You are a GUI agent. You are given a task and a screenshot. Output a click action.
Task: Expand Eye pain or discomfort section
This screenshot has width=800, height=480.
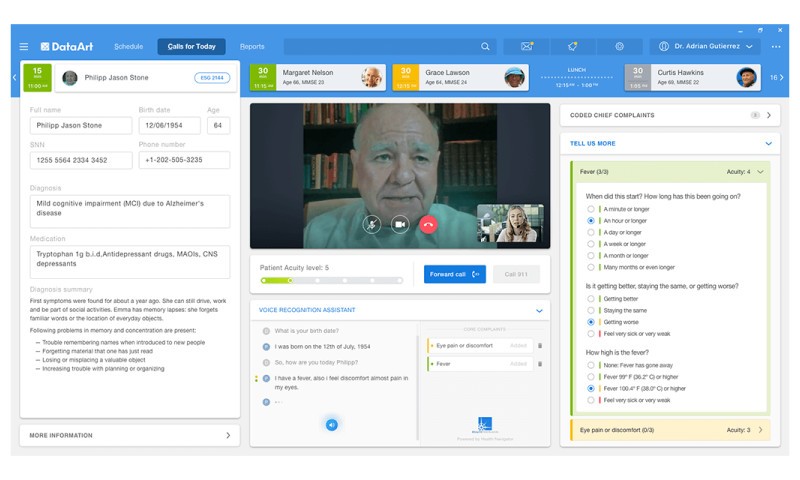[x=761, y=430]
